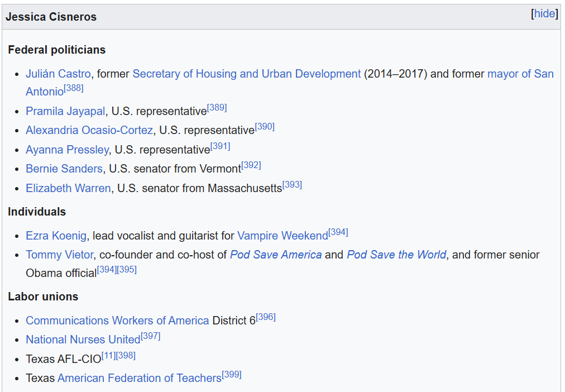The image size is (565, 392).
Task: Select the Federal politicians heading
Action: pyautogui.click(x=57, y=50)
